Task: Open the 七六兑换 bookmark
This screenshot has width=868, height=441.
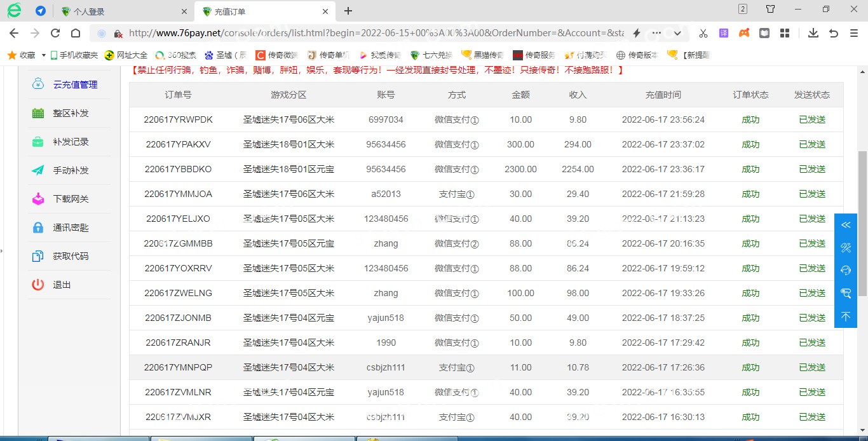Action: (431, 55)
